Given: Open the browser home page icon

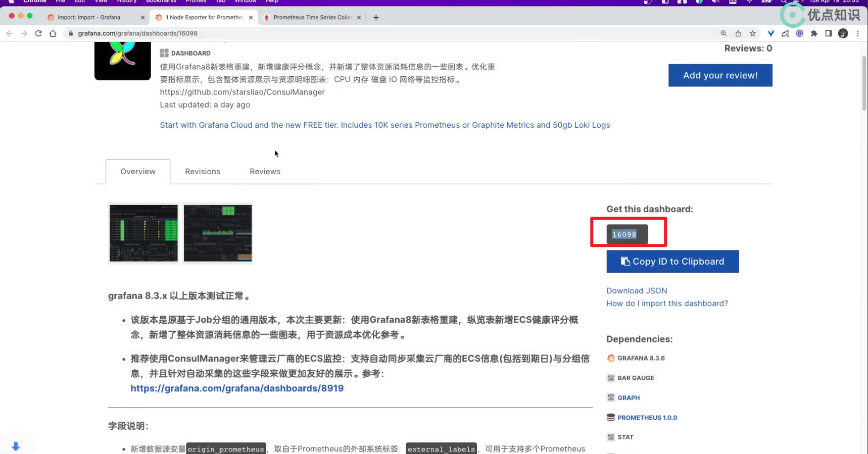Looking at the screenshot, I should tap(53, 33).
